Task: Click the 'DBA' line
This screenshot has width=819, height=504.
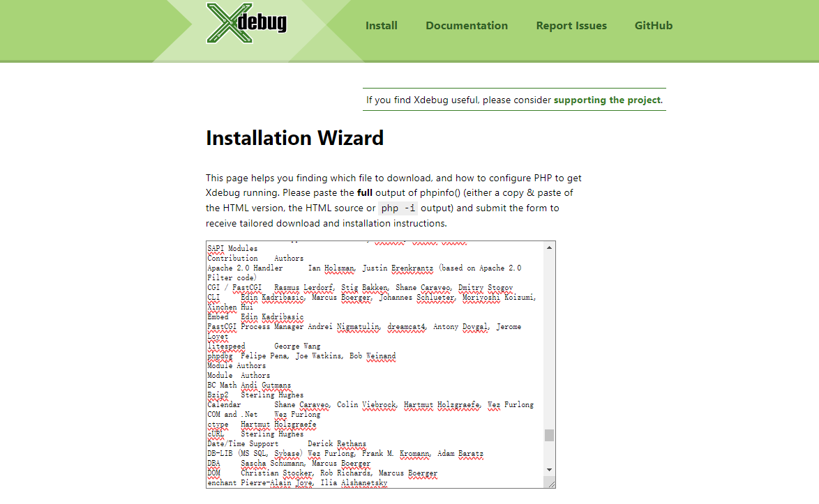Action: tap(289, 464)
